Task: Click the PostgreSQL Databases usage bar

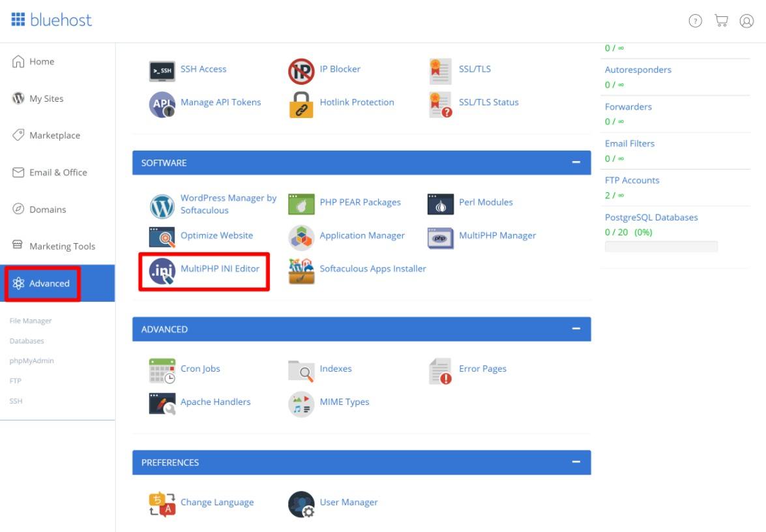Action: 661,246
